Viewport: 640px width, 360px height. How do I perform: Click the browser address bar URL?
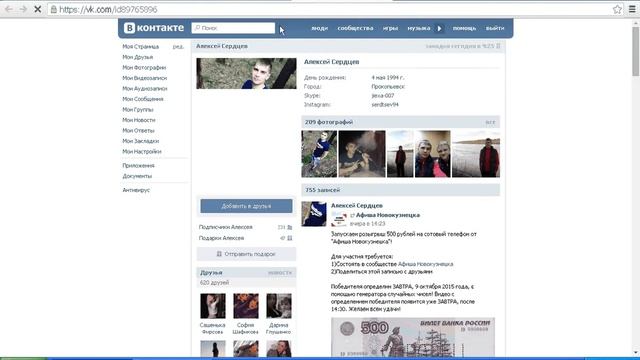108,9
